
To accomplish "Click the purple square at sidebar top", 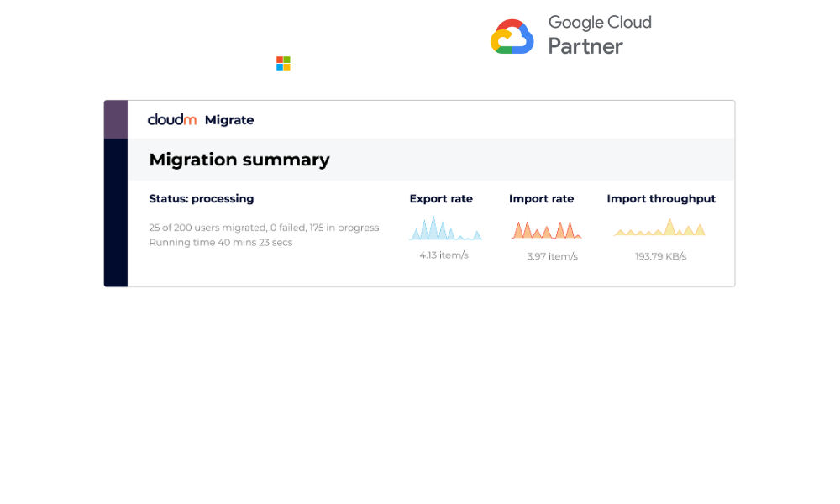I will [116, 119].
